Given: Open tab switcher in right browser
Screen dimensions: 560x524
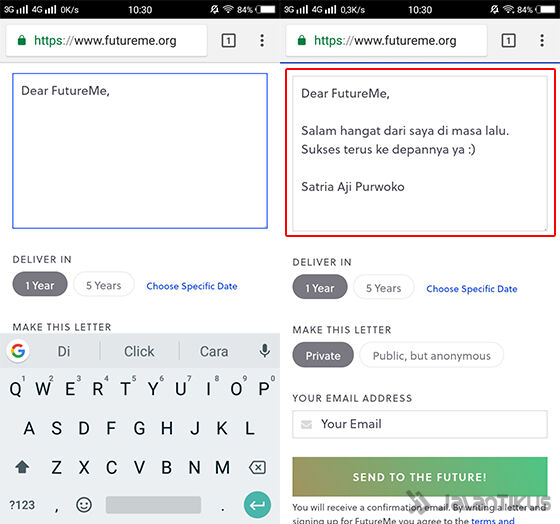Looking at the screenshot, I should tap(509, 40).
